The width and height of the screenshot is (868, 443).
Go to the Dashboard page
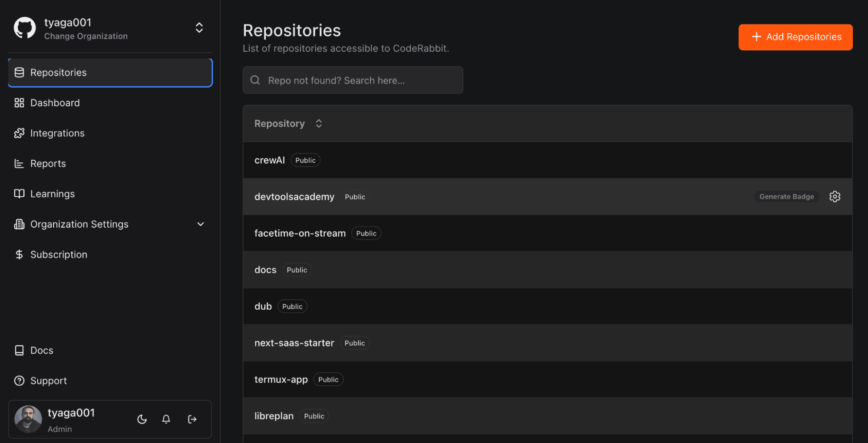click(x=55, y=103)
